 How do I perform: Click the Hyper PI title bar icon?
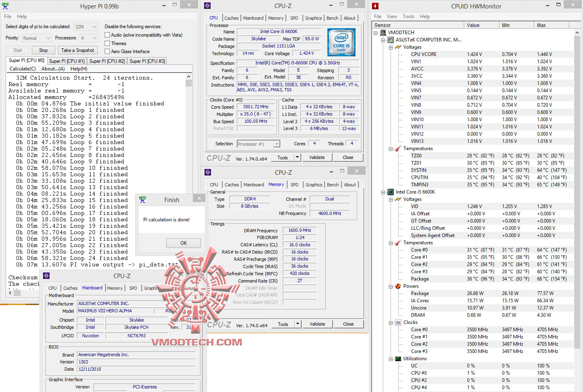[5, 6]
